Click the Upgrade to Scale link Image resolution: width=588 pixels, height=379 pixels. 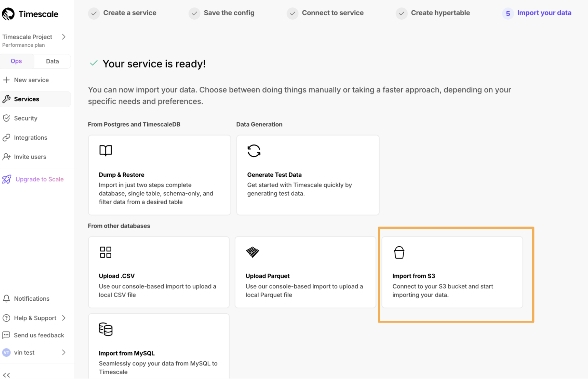[x=39, y=179]
